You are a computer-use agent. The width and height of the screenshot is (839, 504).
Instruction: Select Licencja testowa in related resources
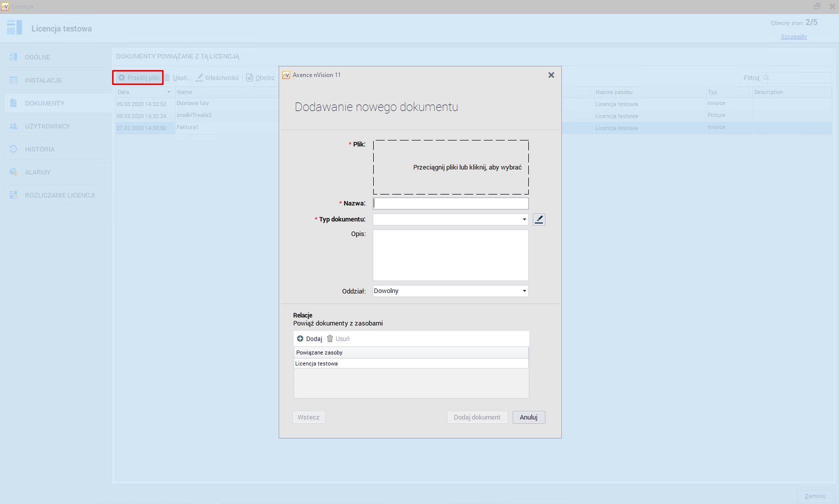[317, 363]
